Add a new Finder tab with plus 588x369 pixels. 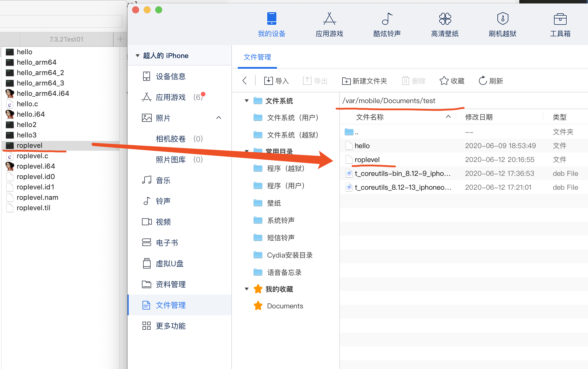(120, 39)
